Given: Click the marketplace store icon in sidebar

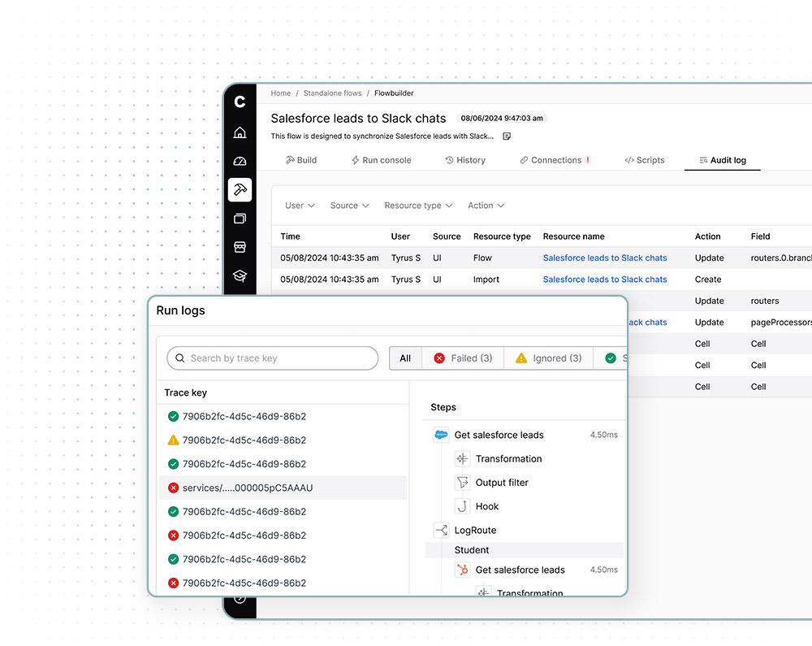Looking at the screenshot, I should coord(240,247).
